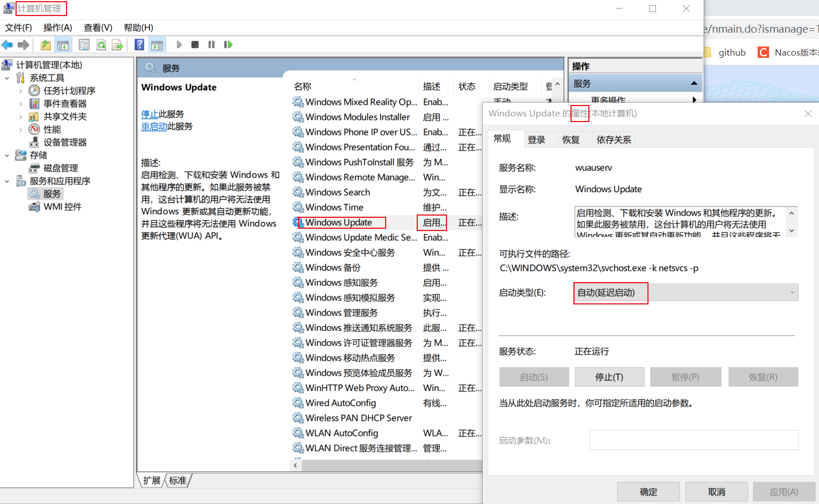
Task: Select Windows Time service row
Action: (335, 207)
